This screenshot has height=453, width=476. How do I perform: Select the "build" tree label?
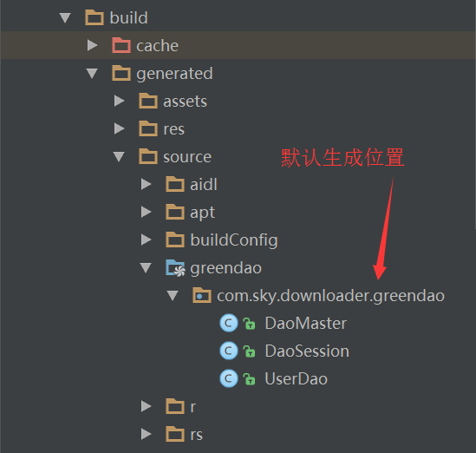pyautogui.click(x=128, y=17)
